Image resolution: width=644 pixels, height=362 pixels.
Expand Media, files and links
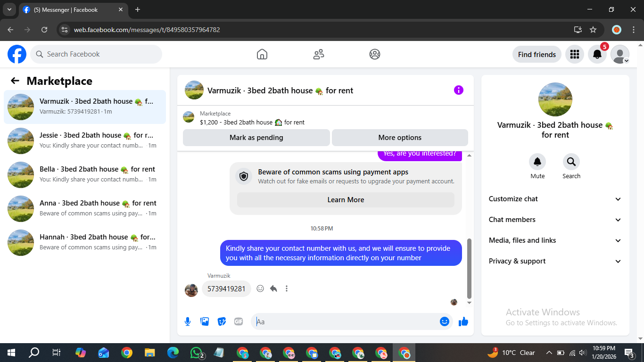(x=555, y=240)
